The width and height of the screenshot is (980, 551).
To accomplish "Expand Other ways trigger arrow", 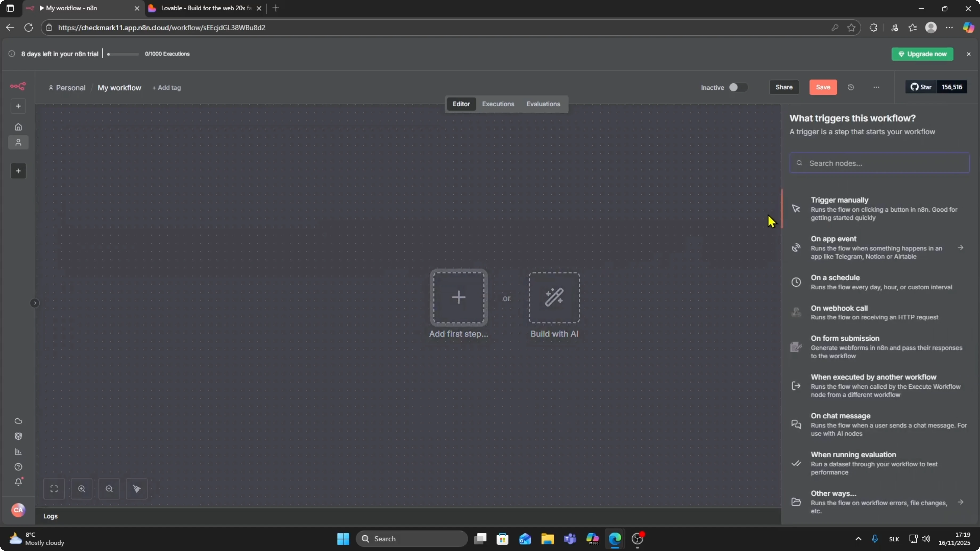I will [961, 502].
